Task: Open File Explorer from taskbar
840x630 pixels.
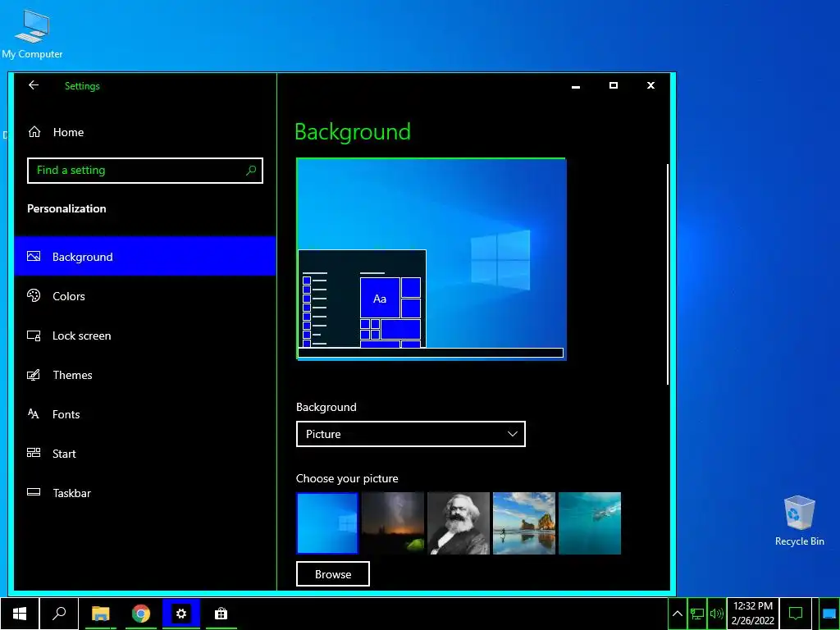Action: click(x=100, y=614)
